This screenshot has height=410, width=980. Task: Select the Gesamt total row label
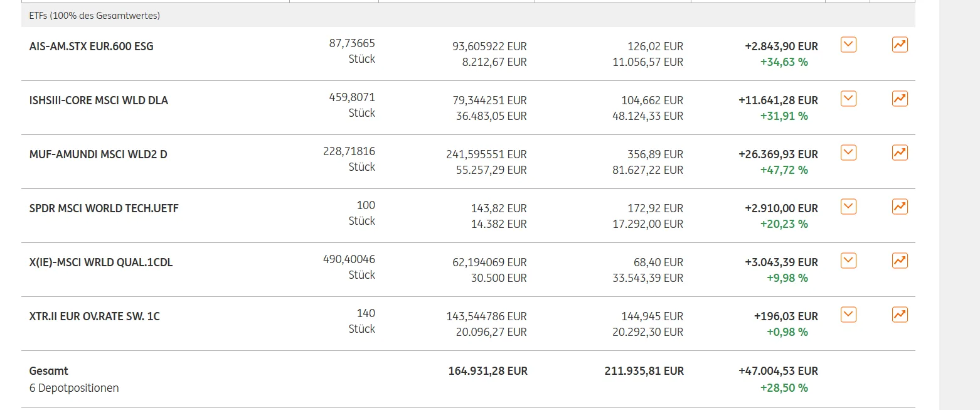[49, 370]
